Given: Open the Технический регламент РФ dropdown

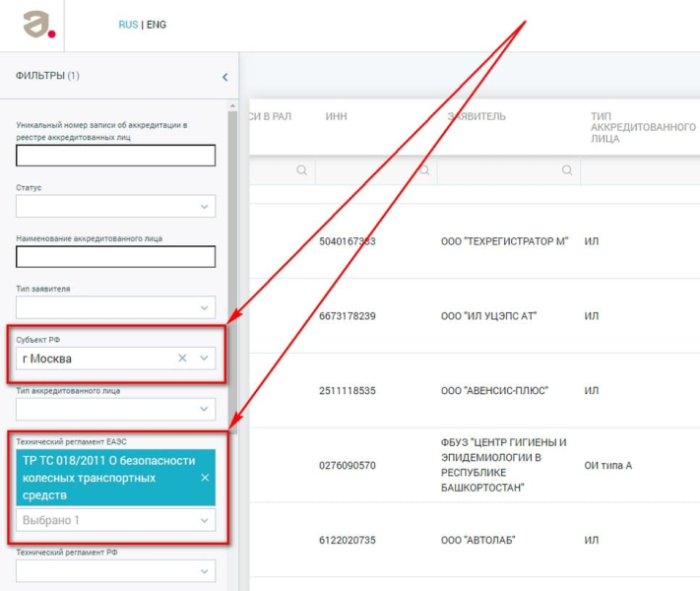Looking at the screenshot, I should coord(204,570).
